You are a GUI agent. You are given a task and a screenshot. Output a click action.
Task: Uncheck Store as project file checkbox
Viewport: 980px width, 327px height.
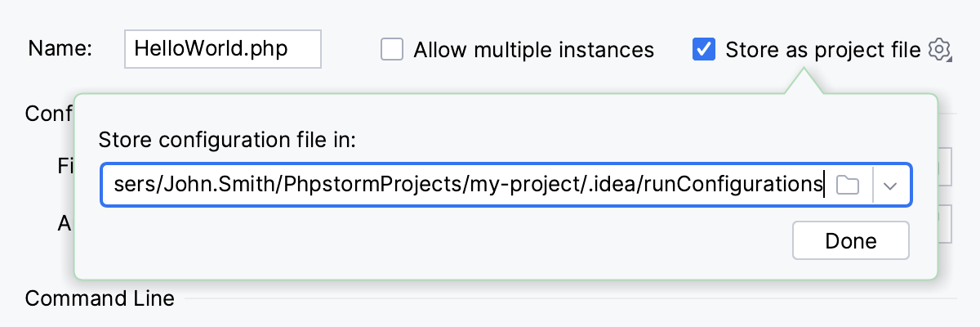(703, 50)
